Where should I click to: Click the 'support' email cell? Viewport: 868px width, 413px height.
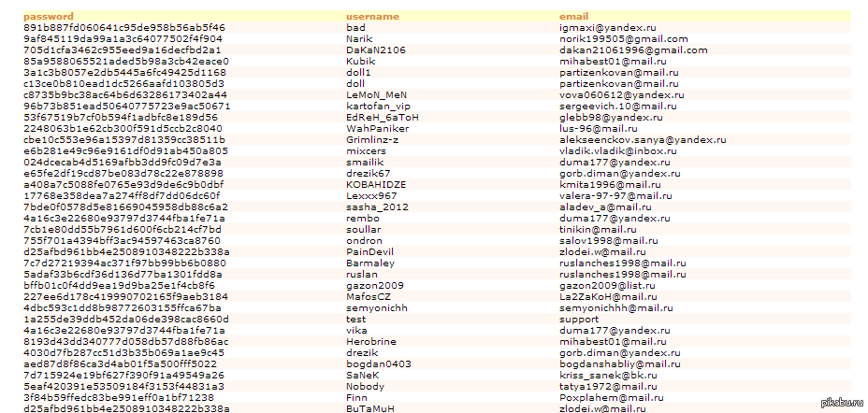[x=580, y=319]
